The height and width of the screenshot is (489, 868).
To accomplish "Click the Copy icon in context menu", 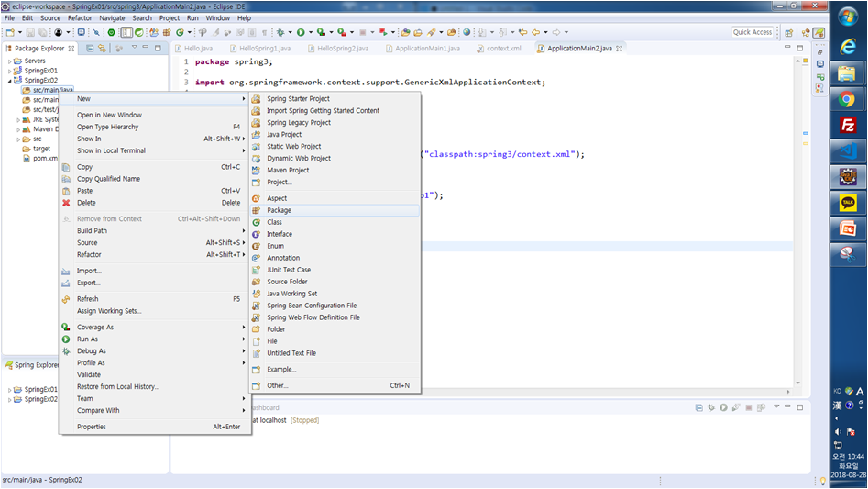I will pyautogui.click(x=66, y=167).
